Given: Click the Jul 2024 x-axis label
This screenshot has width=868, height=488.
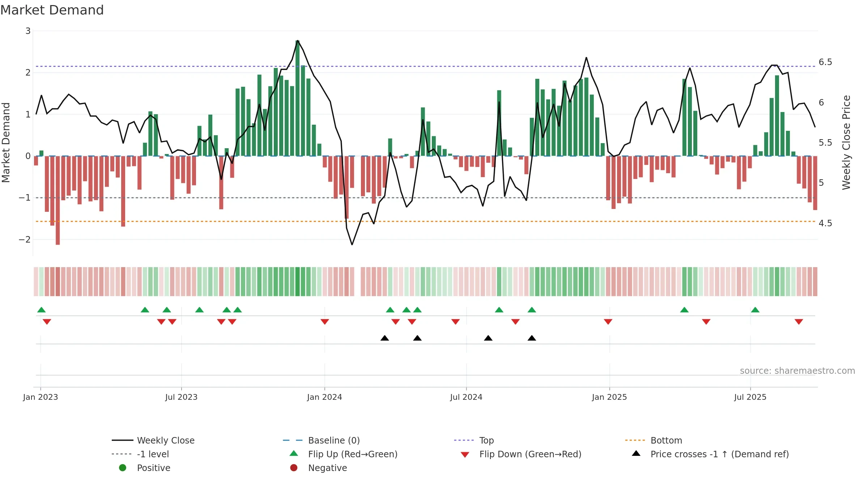Looking at the screenshot, I should coord(466,397).
